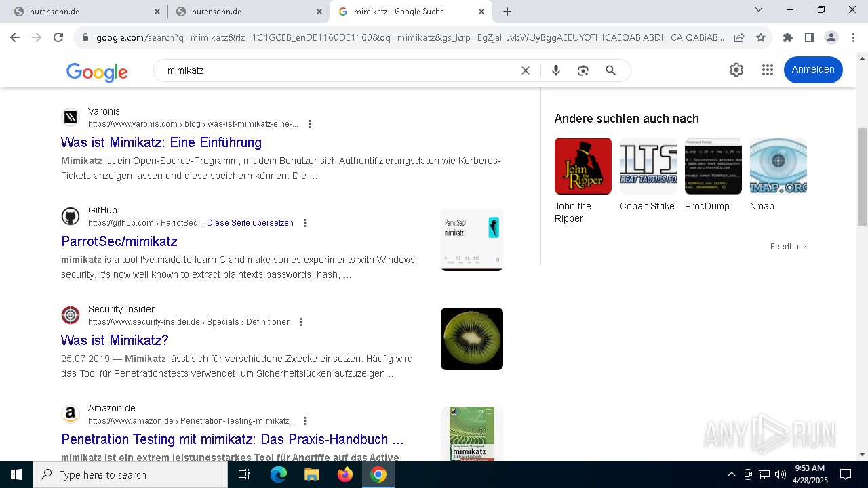Open the tab search chevron
This screenshot has width=868, height=488.
click(x=759, y=10)
